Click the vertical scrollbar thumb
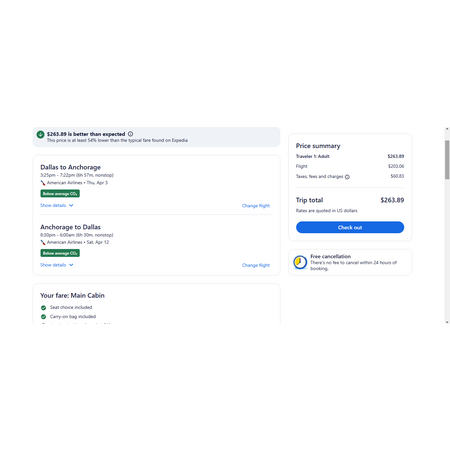This screenshot has height=450, width=450. pos(447,160)
